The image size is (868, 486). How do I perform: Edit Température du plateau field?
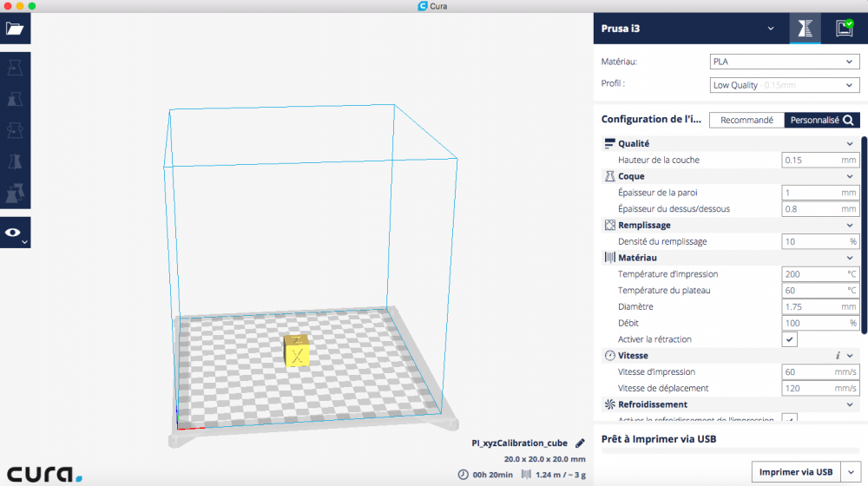tap(820, 290)
